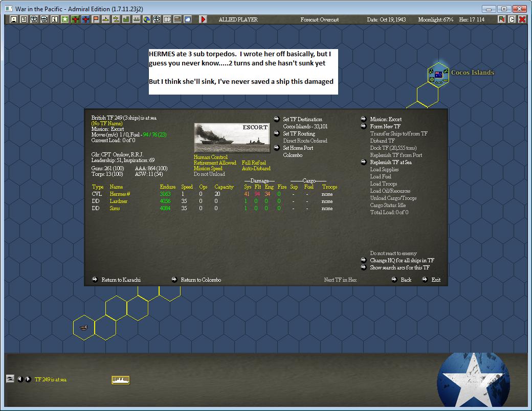
Task: Click the ship icon at bottom-left panel
Action: click(x=10, y=378)
